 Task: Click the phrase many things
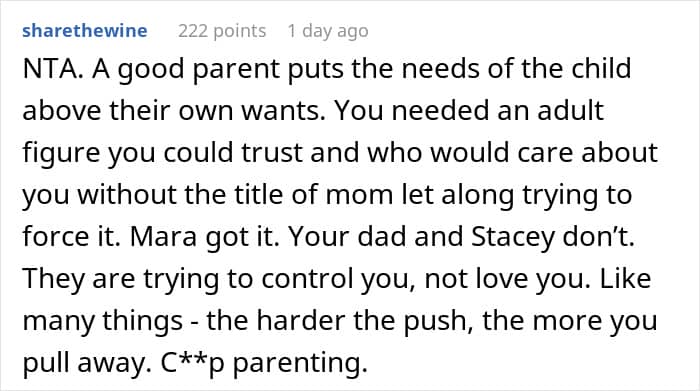103,321
